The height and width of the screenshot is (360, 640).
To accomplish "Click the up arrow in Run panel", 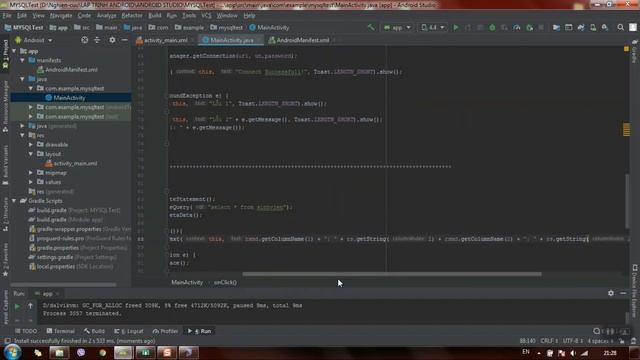I will tap(30, 306).
